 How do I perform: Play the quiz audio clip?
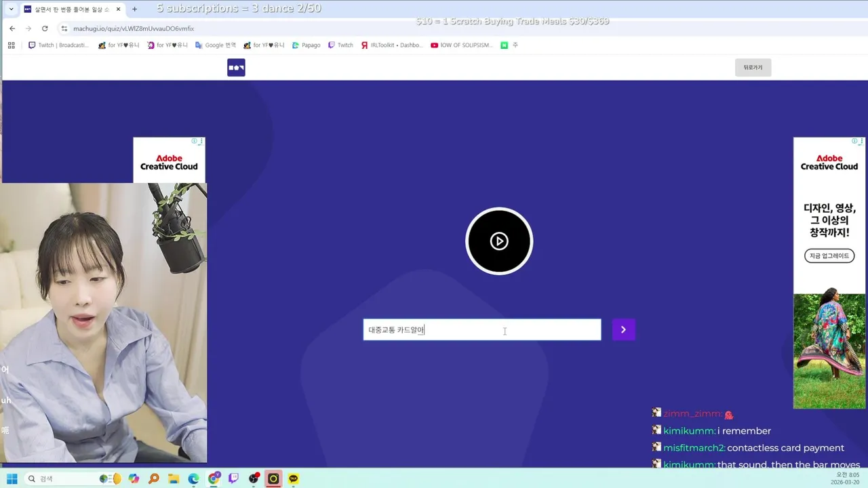coord(499,241)
